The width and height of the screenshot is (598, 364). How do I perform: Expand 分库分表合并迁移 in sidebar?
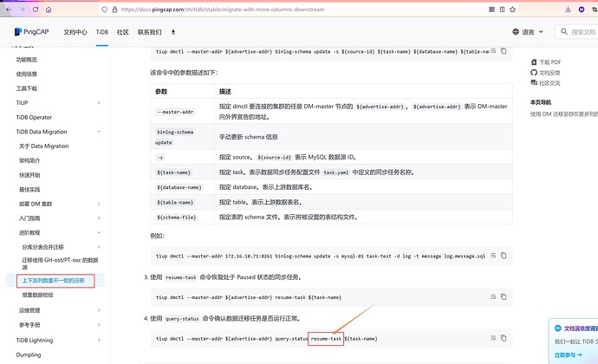tap(99, 247)
